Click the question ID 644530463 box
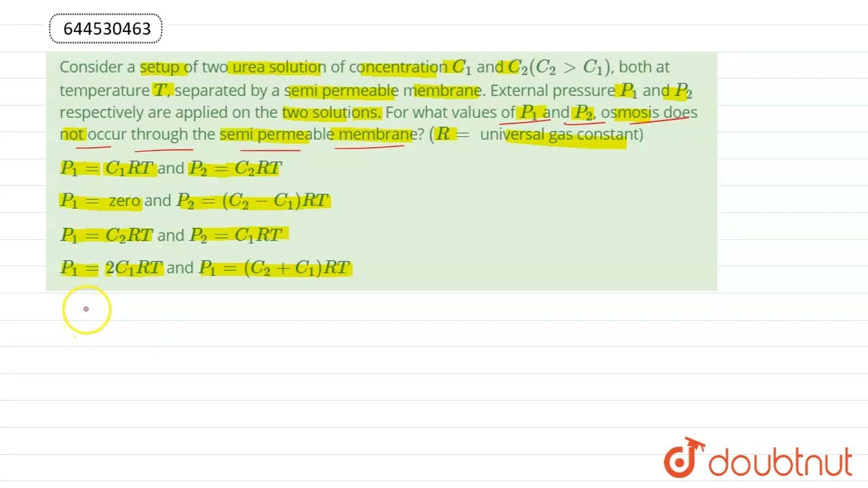Image resolution: width=868 pixels, height=488 pixels. click(x=105, y=29)
